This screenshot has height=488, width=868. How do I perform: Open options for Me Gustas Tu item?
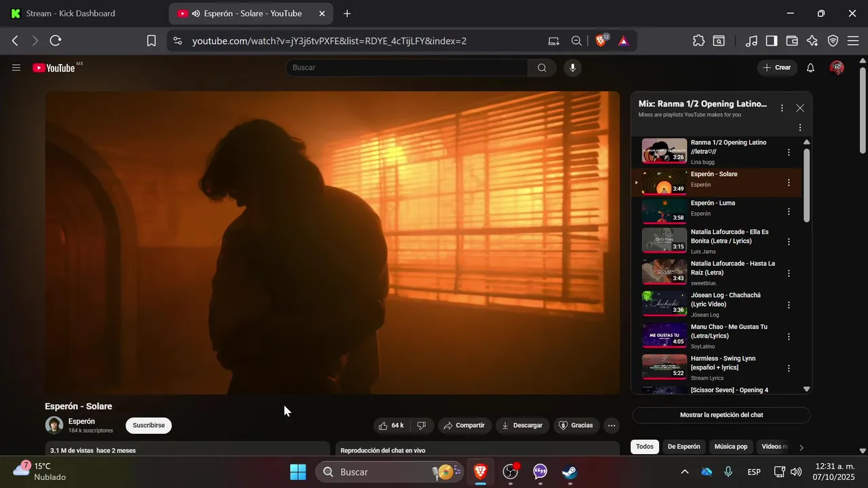[789, 337]
